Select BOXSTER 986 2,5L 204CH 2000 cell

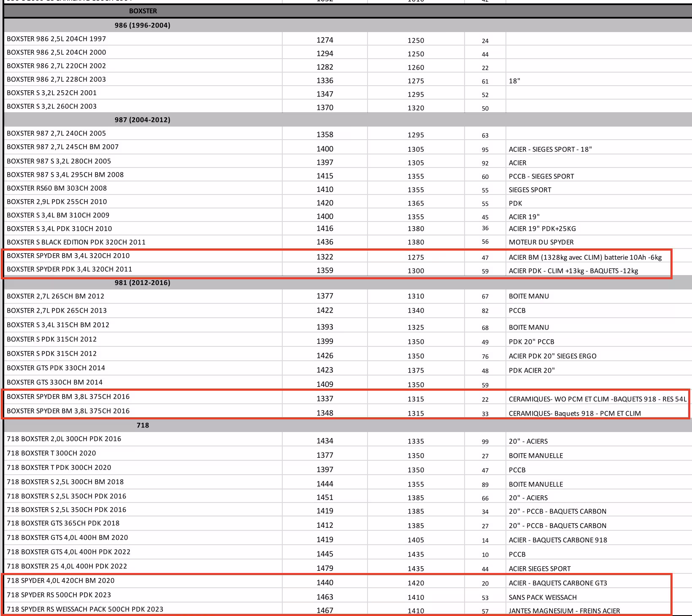point(143,52)
